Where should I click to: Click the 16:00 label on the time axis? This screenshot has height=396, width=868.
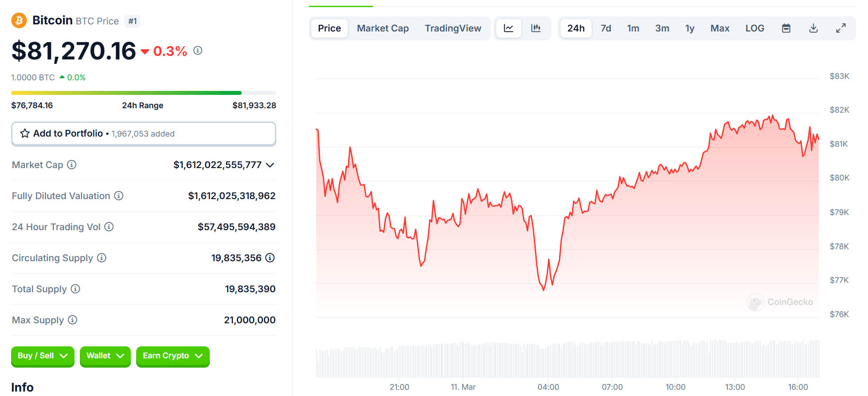pyautogui.click(x=798, y=387)
